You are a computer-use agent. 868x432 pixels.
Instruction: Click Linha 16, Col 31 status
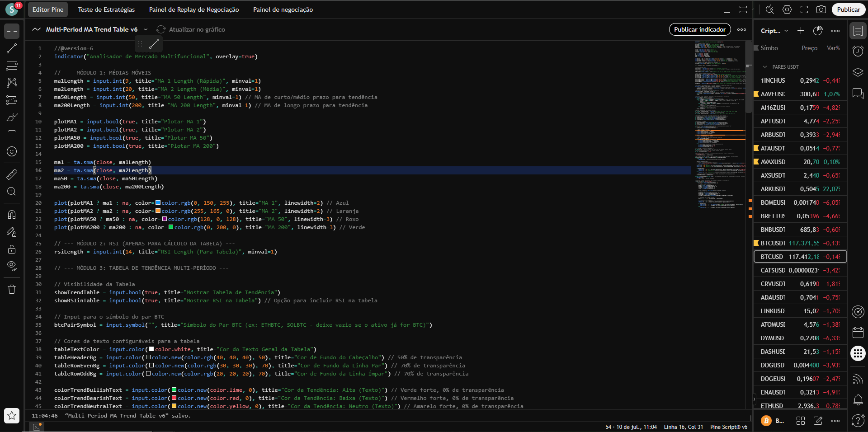pos(684,427)
